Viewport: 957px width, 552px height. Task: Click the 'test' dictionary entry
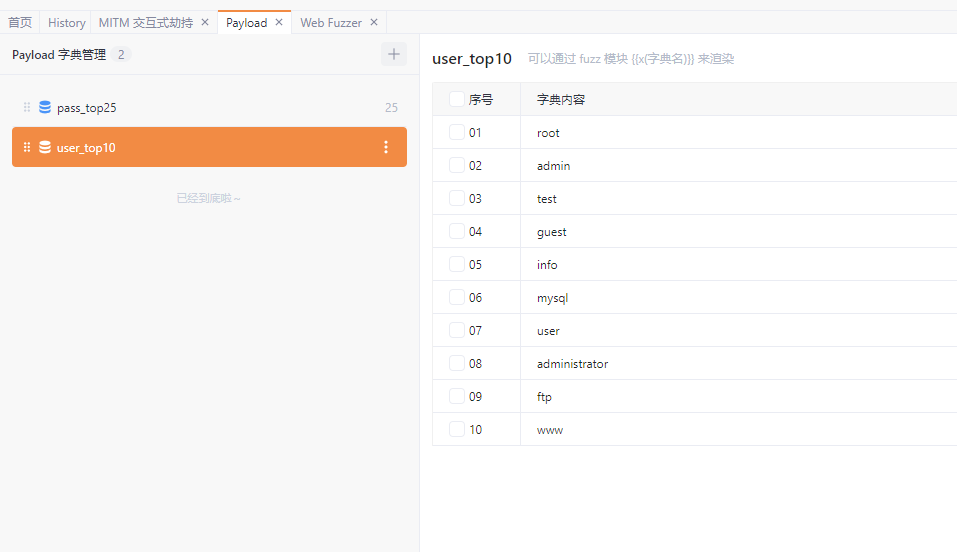click(x=546, y=199)
